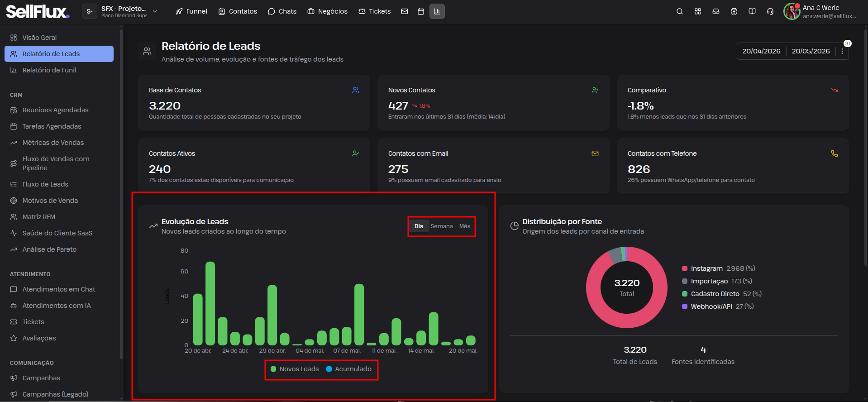Open the Negócios menu item
The image size is (868, 402).
tap(327, 11)
